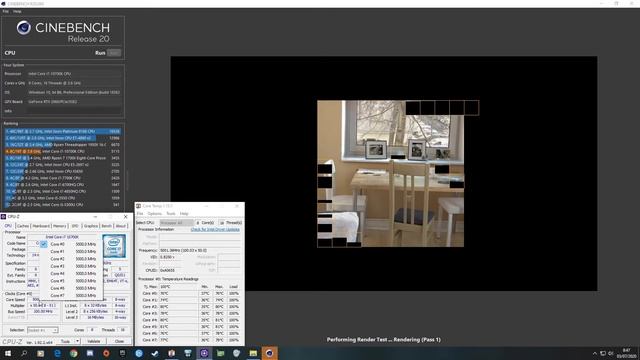
Task: Switch to the SPD tab in CPU-Z
Action: tap(75, 226)
